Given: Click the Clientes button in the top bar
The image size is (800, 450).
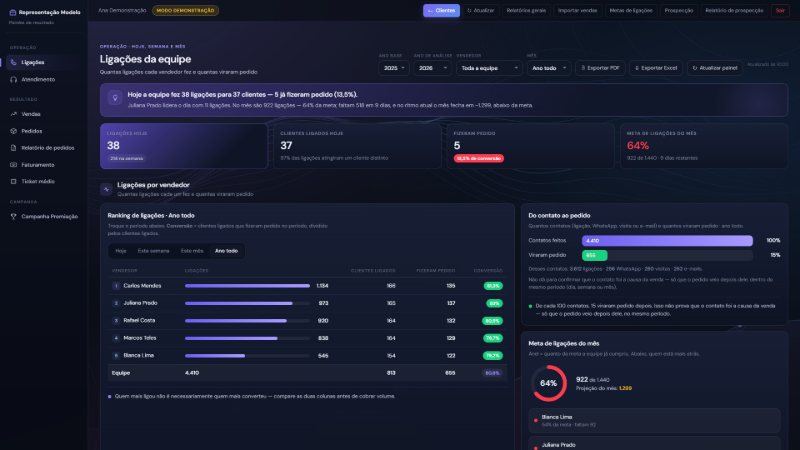Looking at the screenshot, I should click(441, 11).
